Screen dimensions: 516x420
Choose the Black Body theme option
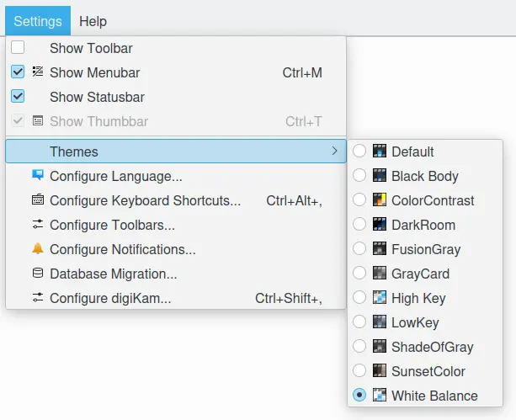point(424,176)
